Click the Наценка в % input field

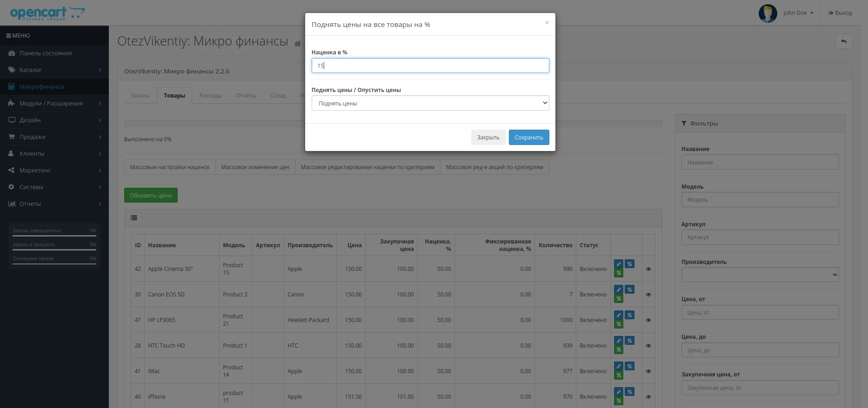(430, 66)
